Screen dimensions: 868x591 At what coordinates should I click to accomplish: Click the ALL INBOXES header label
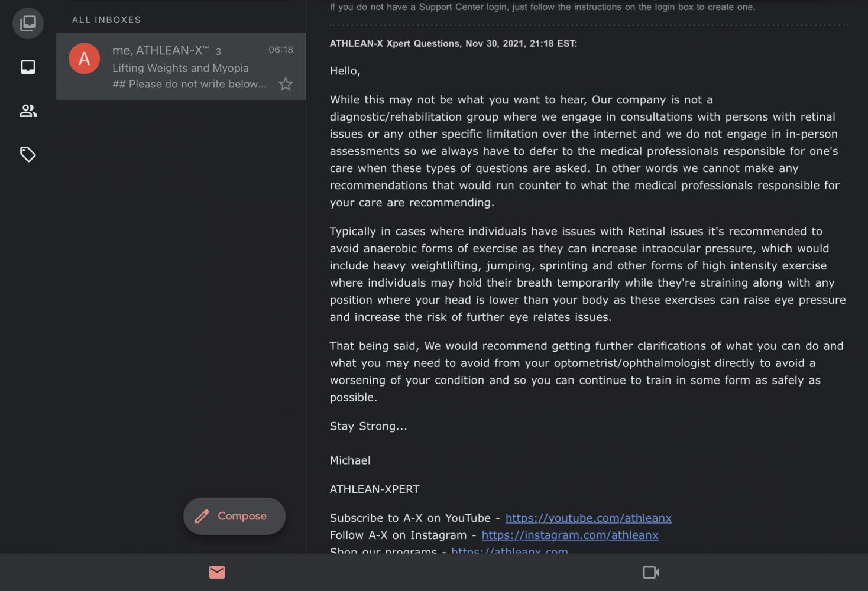(x=106, y=20)
